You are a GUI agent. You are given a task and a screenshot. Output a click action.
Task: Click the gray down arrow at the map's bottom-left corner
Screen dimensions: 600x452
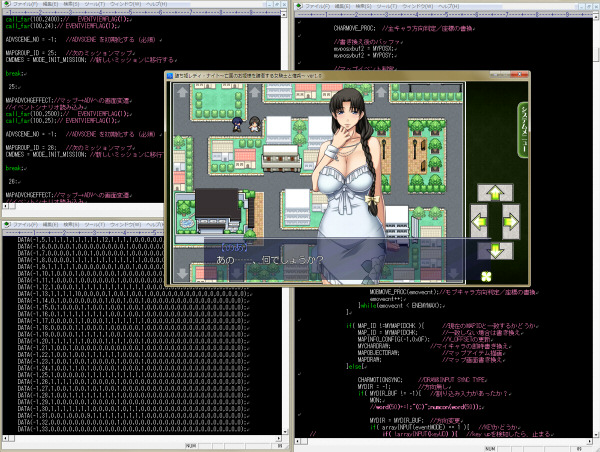coord(182,273)
